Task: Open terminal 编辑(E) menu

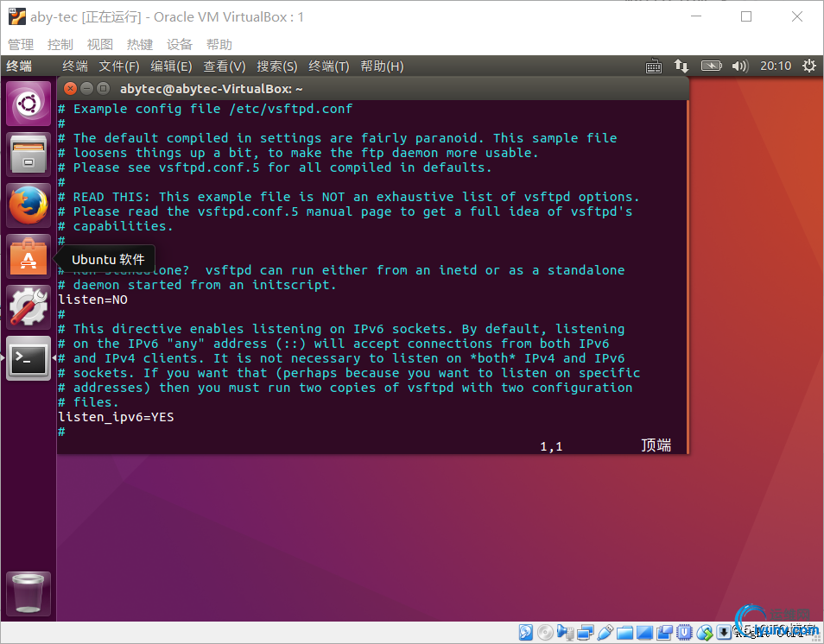Action: (x=171, y=66)
